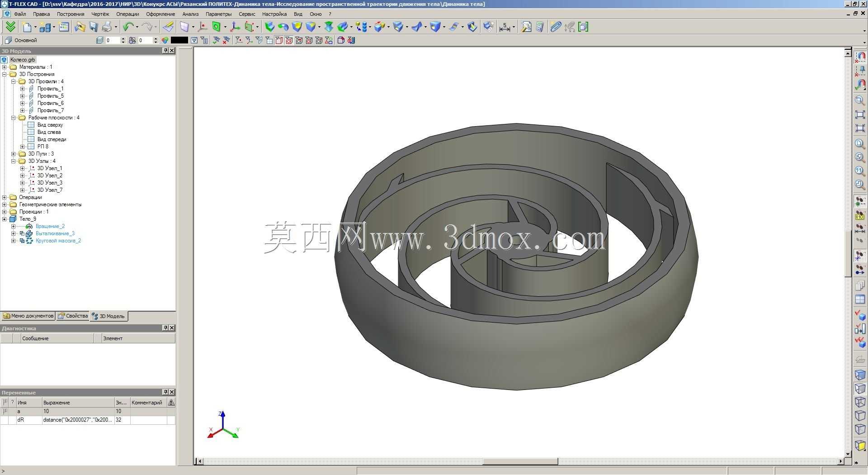Image resolution: width=868 pixels, height=475 pixels.
Task: Click the blue paperclip attach icon
Action: tap(556, 27)
